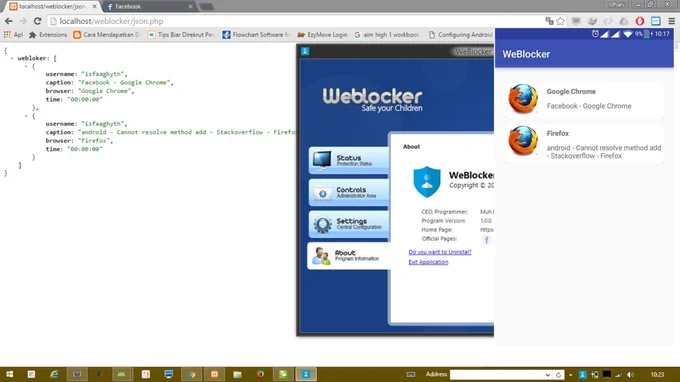The width and height of the screenshot is (680, 382).
Task: Open the official Facebook page icon
Action: [487, 240]
